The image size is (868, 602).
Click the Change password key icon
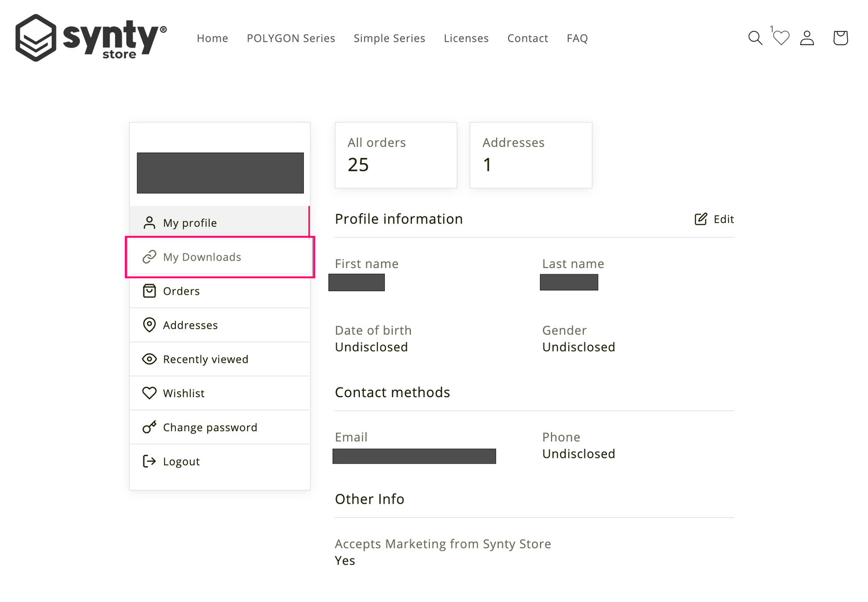[x=149, y=427]
